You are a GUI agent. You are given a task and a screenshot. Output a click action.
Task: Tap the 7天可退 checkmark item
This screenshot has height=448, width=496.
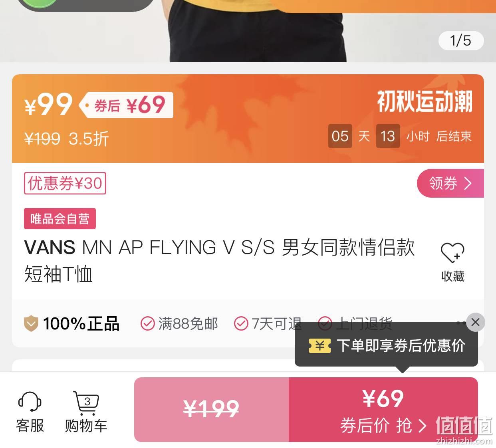click(268, 323)
